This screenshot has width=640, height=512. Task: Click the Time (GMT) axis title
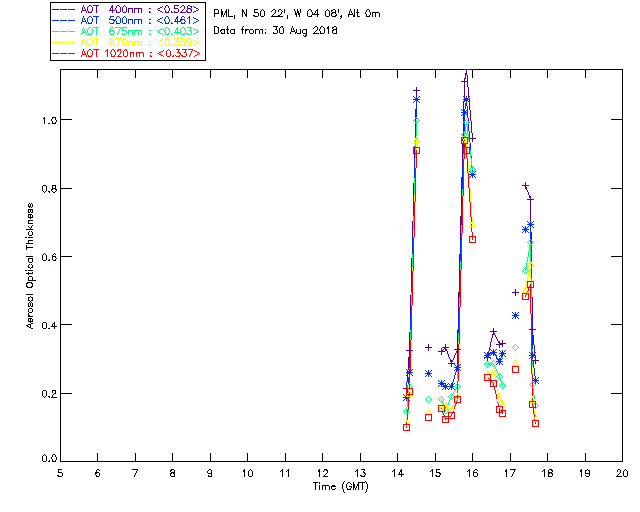pos(340,486)
